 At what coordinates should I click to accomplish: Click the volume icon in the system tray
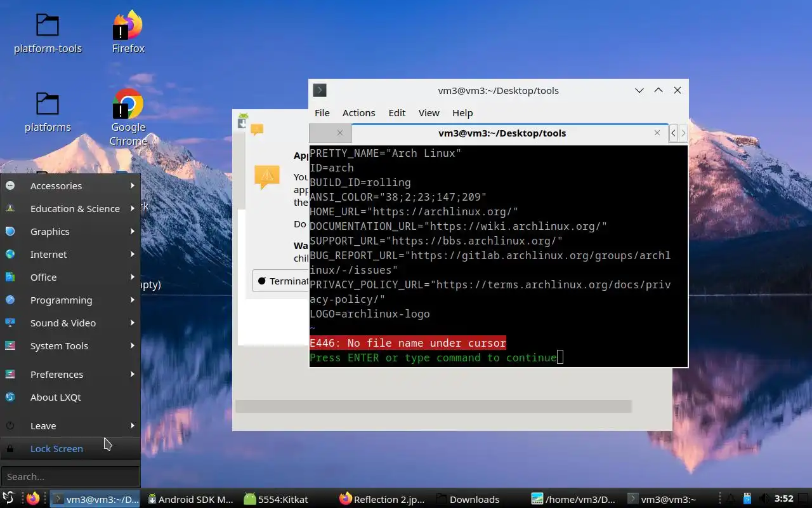[765, 499]
